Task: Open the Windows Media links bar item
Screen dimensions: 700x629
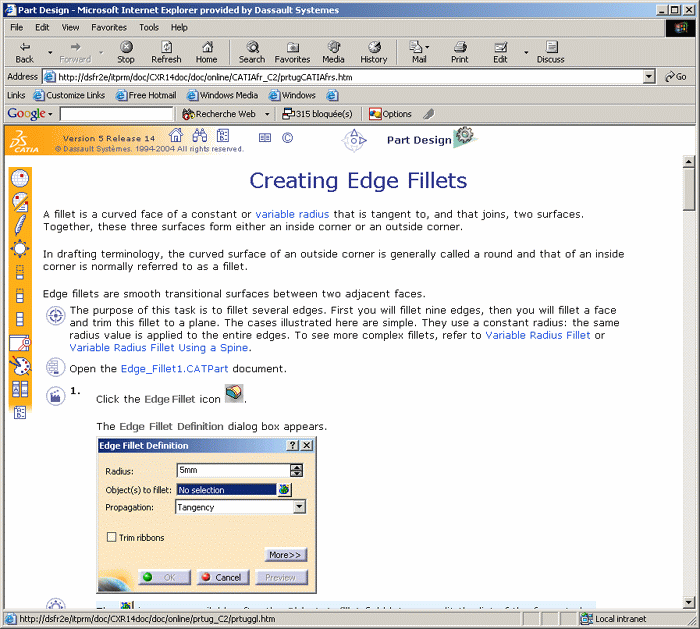Action: [x=222, y=96]
